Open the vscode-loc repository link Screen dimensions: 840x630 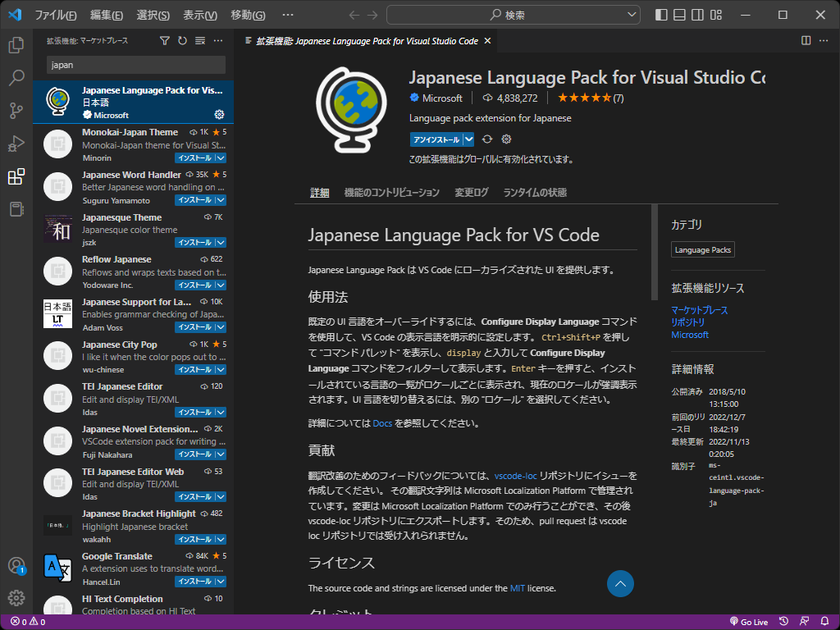tap(515, 476)
